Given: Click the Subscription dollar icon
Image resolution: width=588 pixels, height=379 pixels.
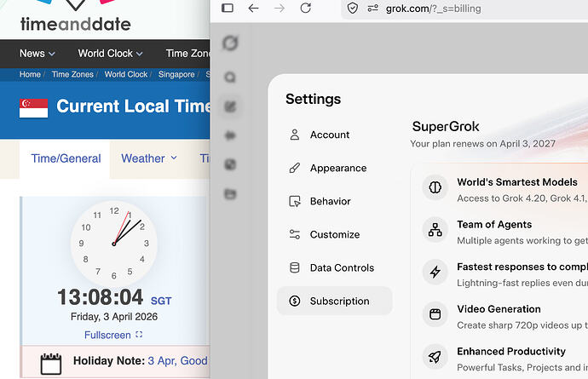Looking at the screenshot, I should [x=295, y=301].
